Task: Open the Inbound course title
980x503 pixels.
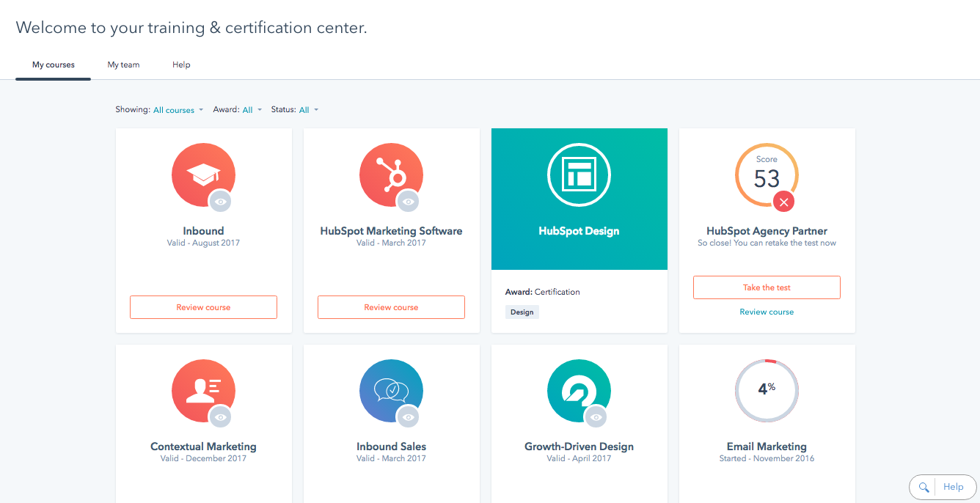Action: 203,231
